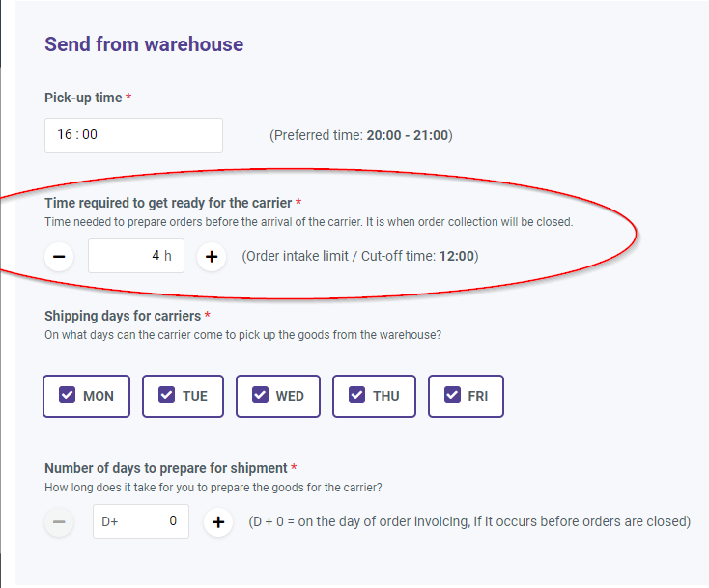
Task: Uncheck the MON shipping day
Action: [86, 396]
